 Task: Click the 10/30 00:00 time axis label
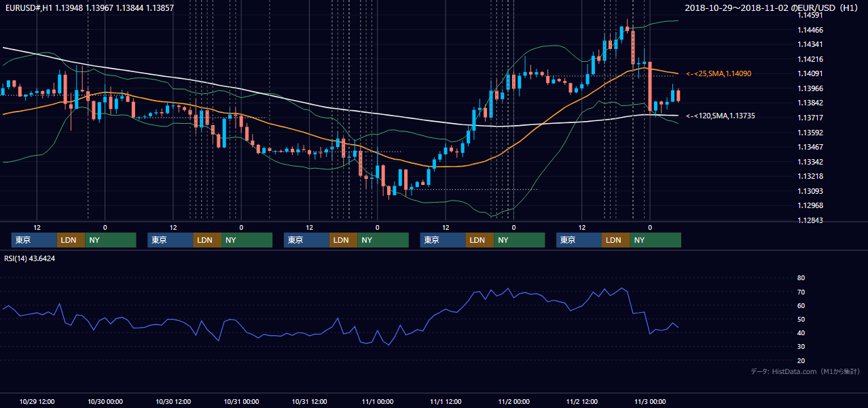coord(105,402)
